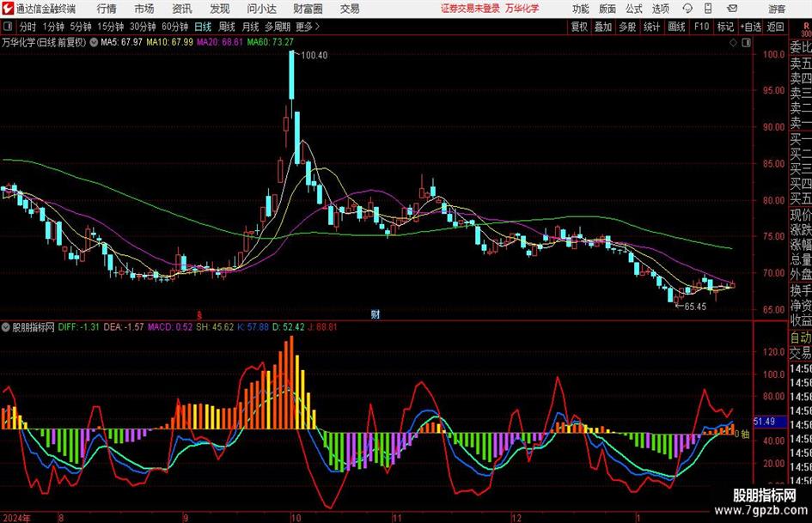
Task: Open the 发现 menu
Action: point(220,9)
